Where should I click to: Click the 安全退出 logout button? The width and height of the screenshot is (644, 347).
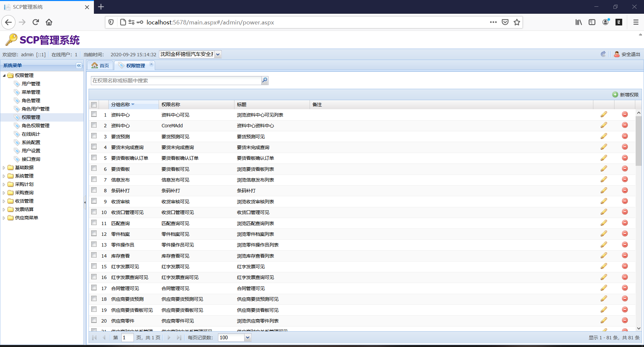(627, 54)
